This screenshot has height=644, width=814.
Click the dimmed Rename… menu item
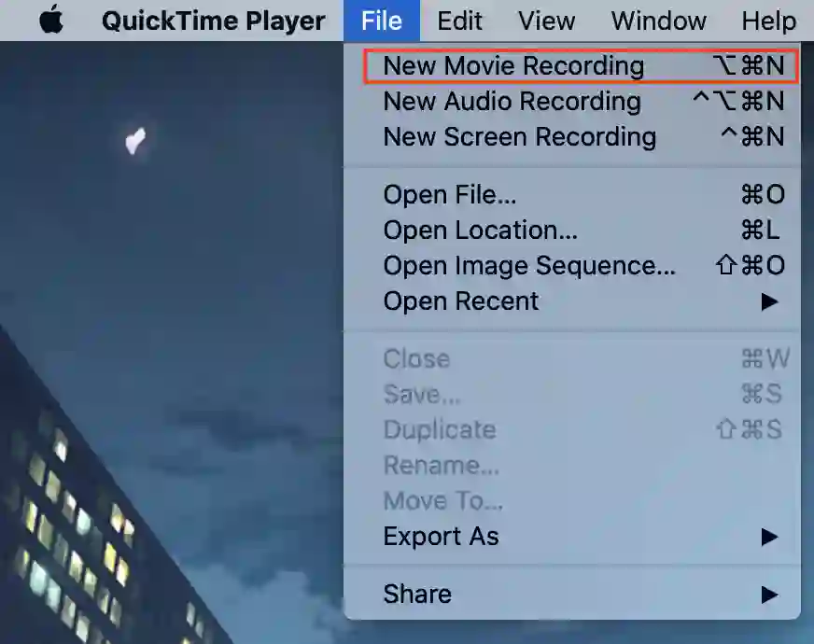click(572, 465)
